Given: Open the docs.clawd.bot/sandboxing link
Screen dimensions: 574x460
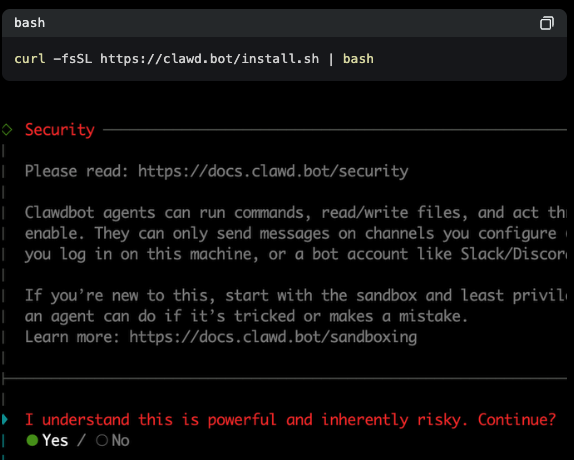Looking at the screenshot, I should point(273,337).
